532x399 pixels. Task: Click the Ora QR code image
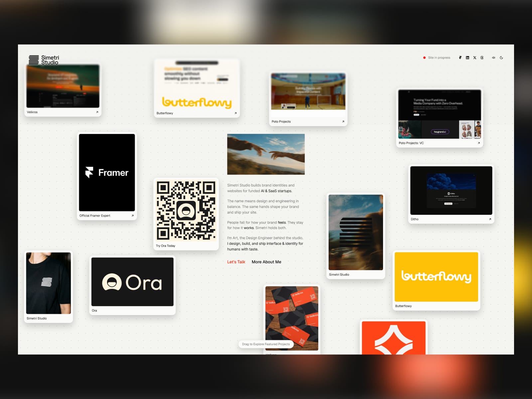pos(186,210)
